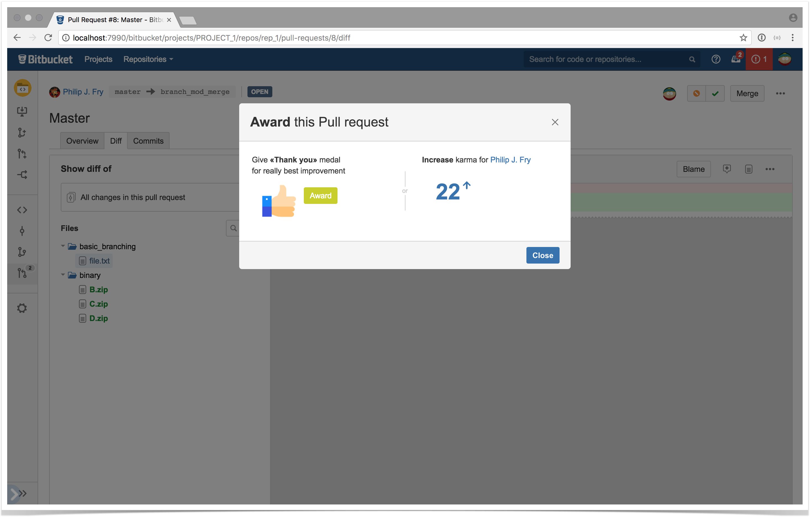
Task: Click the basic_branching folder name
Action: 107,246
